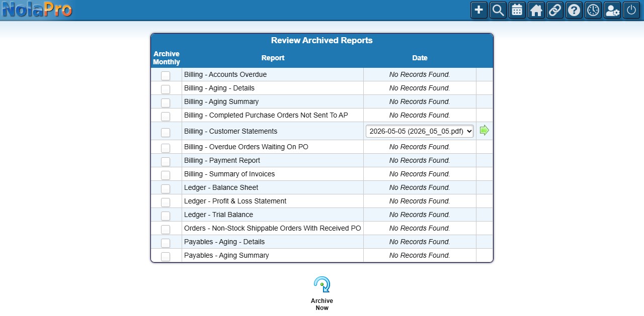Check Archive Monthly for Billing - Accounts Overdue
The width and height of the screenshot is (644, 316).
click(x=166, y=76)
